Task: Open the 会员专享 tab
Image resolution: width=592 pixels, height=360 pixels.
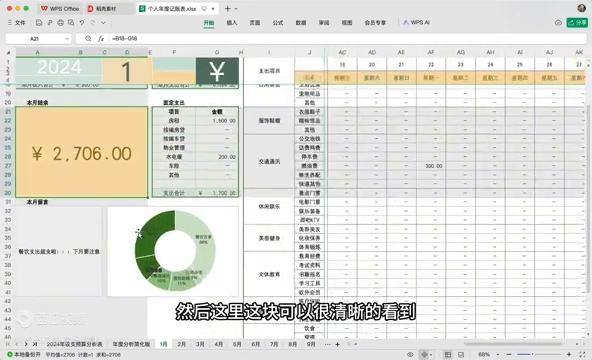Action: click(375, 23)
